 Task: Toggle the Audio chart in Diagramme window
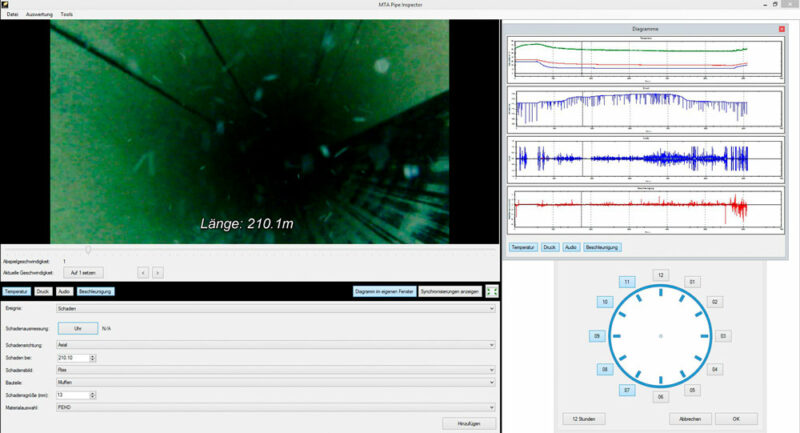570,246
